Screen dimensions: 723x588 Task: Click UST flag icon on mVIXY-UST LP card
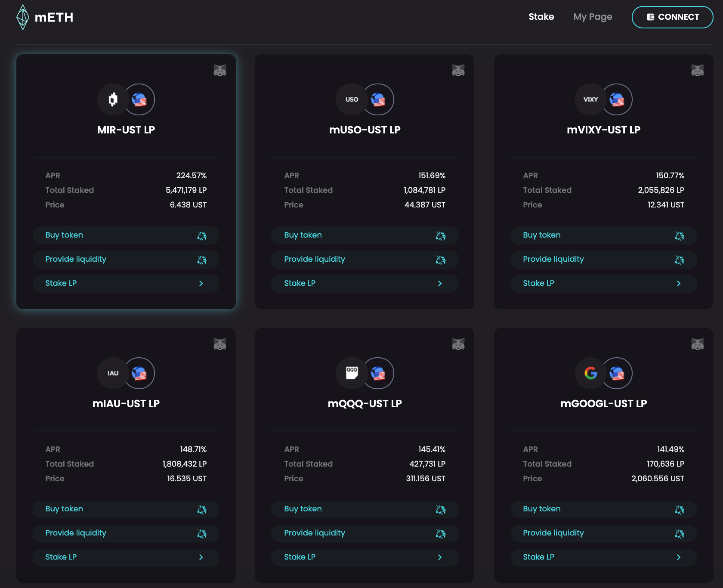(x=617, y=99)
